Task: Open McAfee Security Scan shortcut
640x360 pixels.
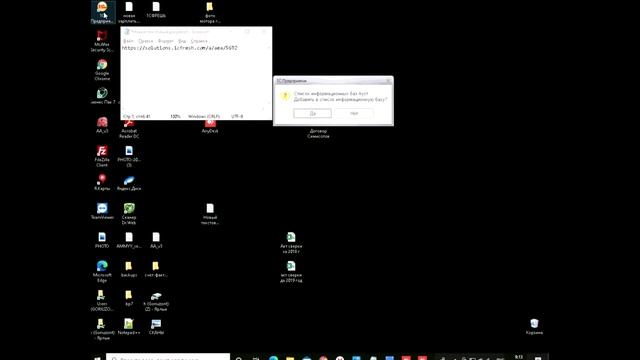Action: 102,41
